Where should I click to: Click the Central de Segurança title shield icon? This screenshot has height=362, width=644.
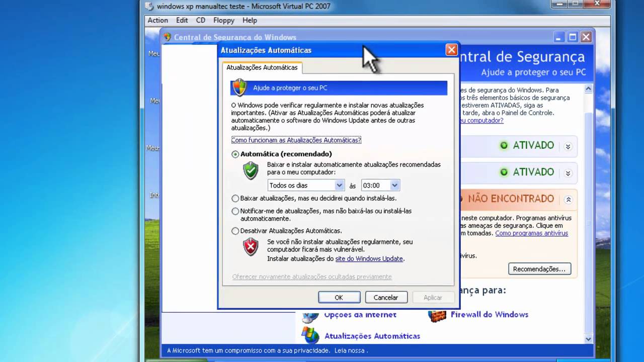(167, 37)
